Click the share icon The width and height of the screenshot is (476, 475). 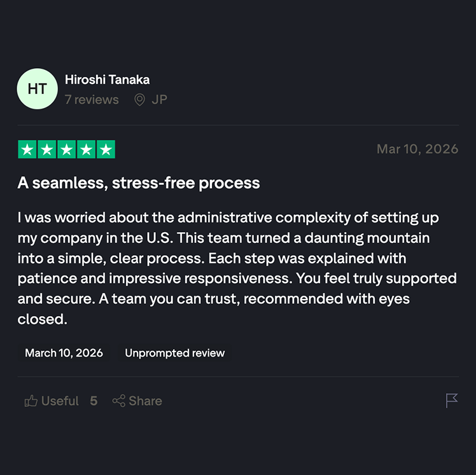pos(118,401)
